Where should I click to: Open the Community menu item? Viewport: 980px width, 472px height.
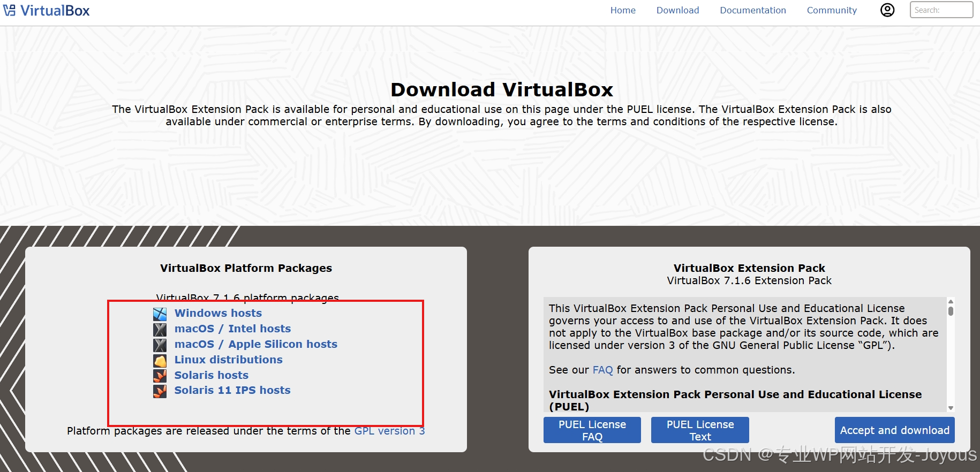coord(832,10)
